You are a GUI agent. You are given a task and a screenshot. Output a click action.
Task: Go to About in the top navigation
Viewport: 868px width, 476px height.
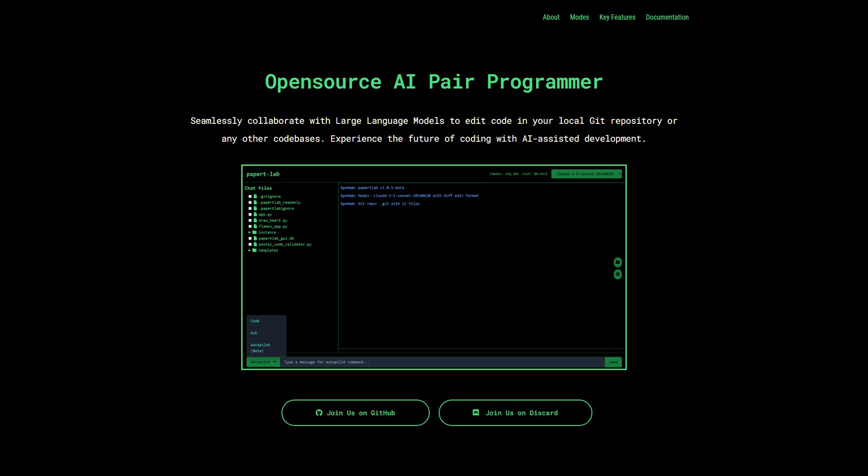coord(551,17)
